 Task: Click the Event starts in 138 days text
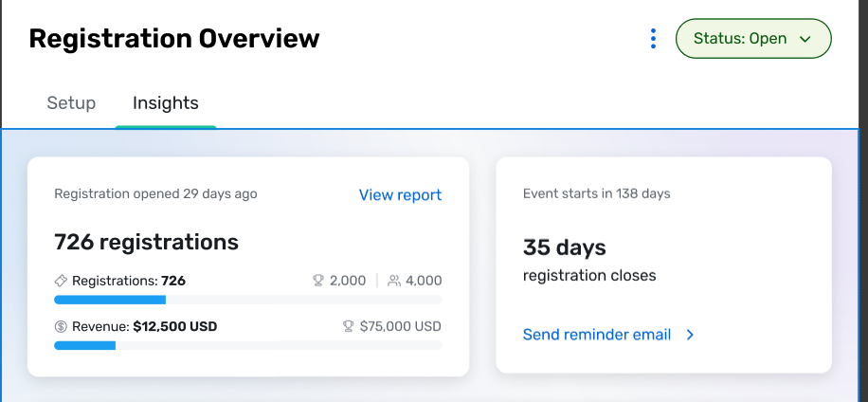click(597, 193)
